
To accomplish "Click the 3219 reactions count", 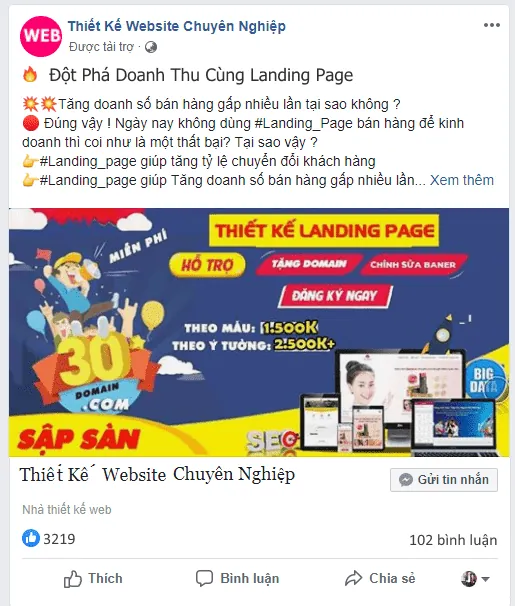I will [59, 539].
